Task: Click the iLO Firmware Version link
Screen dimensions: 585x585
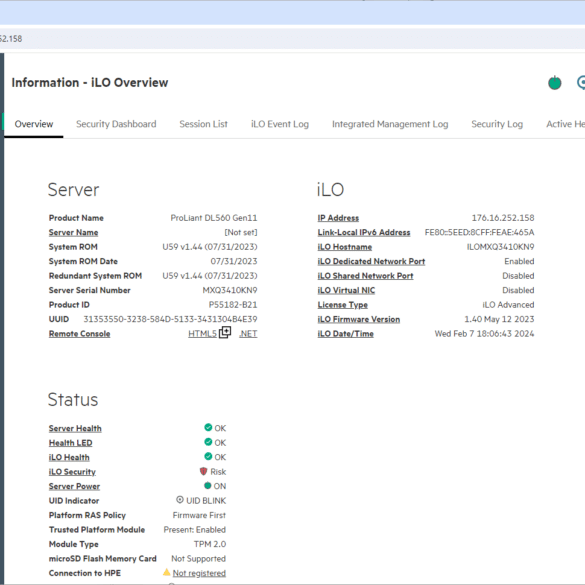Action: click(359, 320)
